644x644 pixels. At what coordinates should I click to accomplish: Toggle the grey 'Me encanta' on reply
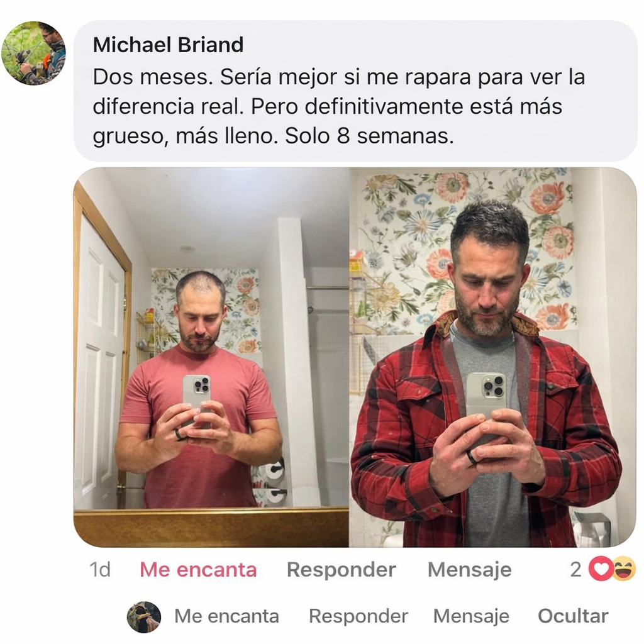coord(226,616)
